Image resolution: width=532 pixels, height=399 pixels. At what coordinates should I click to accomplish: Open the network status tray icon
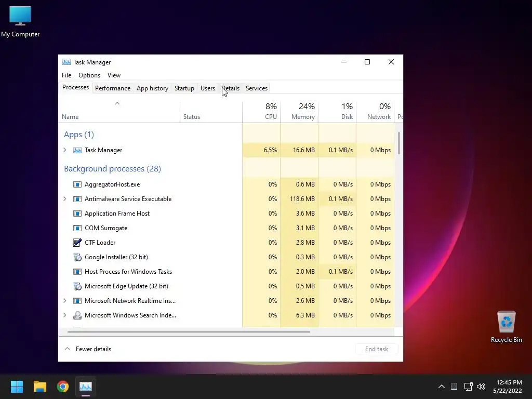point(468,387)
